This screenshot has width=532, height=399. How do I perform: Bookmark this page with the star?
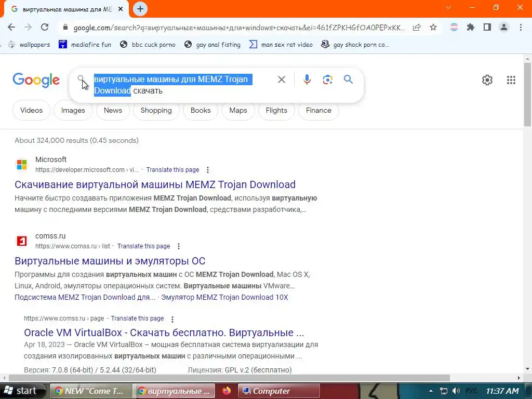click(433, 28)
